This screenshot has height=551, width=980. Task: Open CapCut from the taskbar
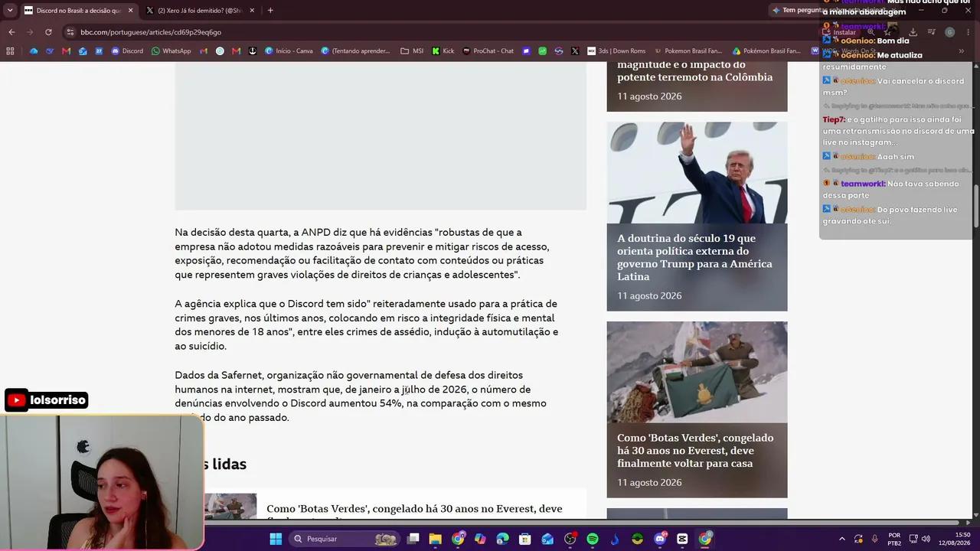click(682, 539)
